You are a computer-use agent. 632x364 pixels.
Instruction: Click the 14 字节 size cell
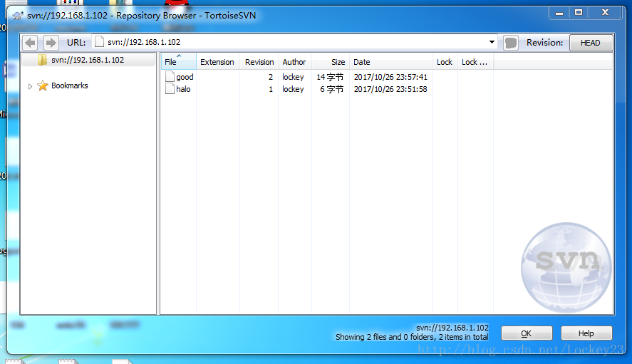(330, 77)
